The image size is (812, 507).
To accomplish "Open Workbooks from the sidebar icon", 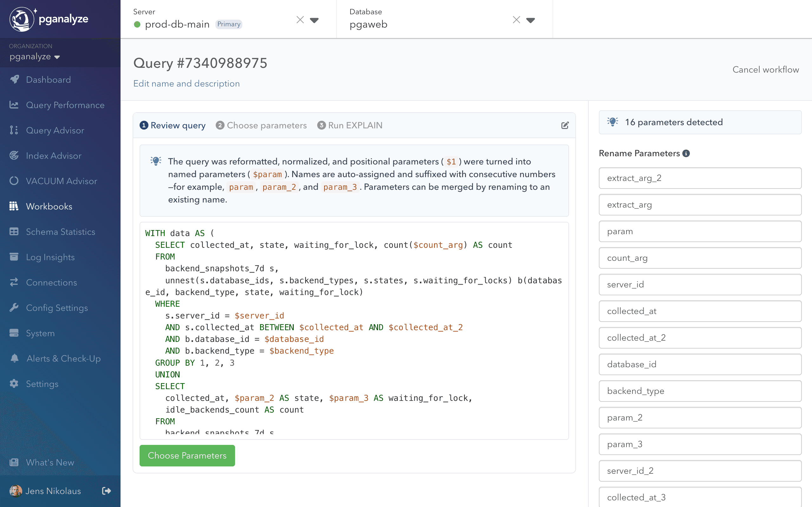I will coord(14,206).
